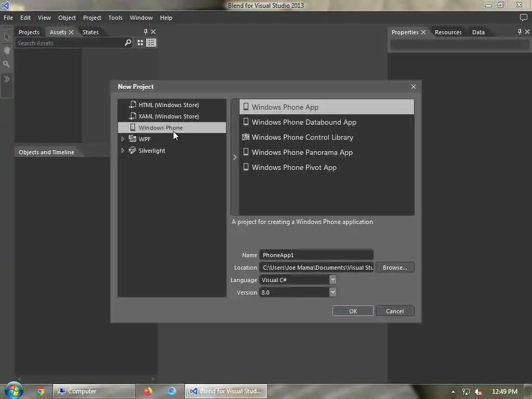The image size is (532, 399).
Task: Choose Windows Phone Pivot App template
Action: click(x=327, y=167)
